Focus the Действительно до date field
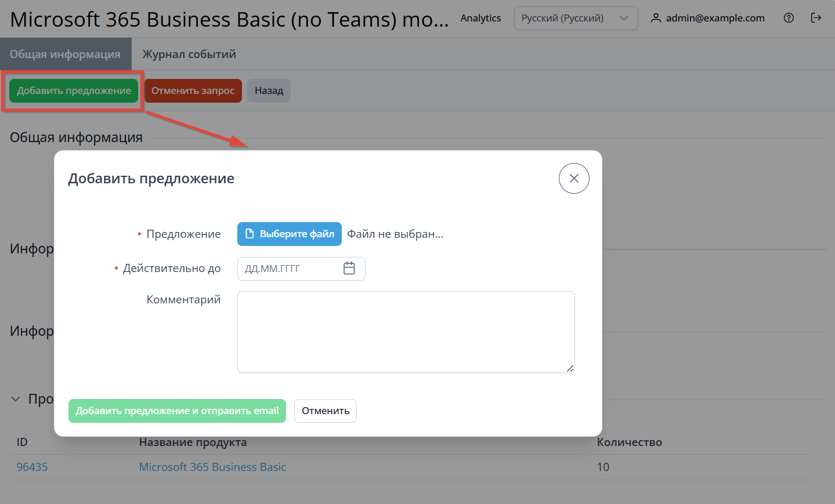The height and width of the screenshot is (504, 835). [301, 269]
